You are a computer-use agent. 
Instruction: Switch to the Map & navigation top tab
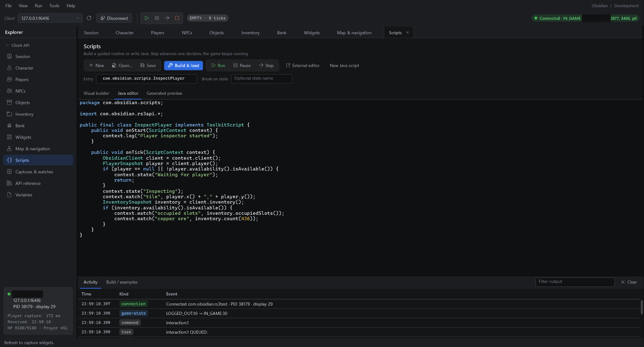(x=354, y=33)
